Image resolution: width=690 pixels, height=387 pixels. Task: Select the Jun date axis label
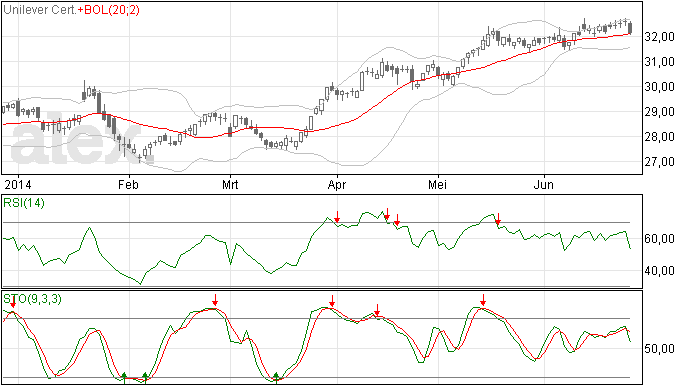tap(543, 184)
